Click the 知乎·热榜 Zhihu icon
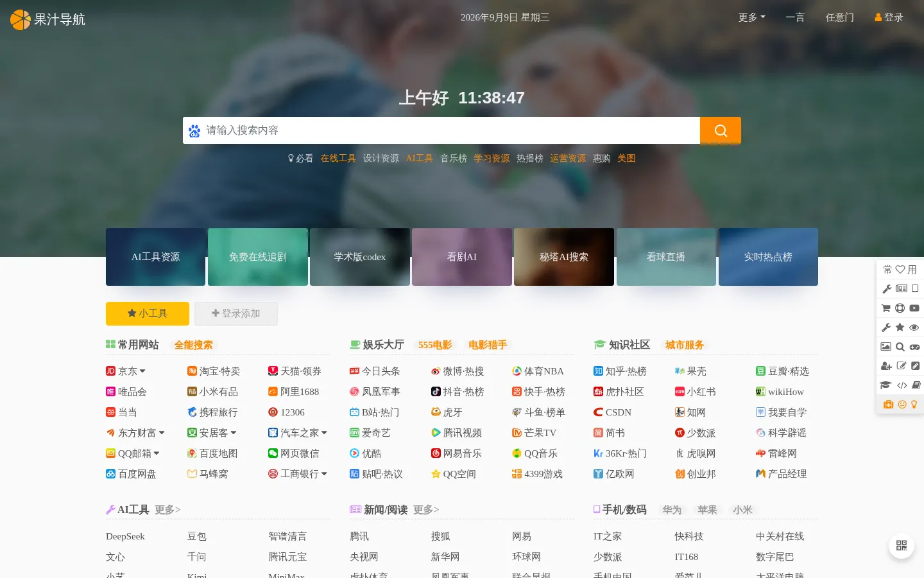Image resolution: width=924 pixels, height=578 pixels. click(x=598, y=371)
